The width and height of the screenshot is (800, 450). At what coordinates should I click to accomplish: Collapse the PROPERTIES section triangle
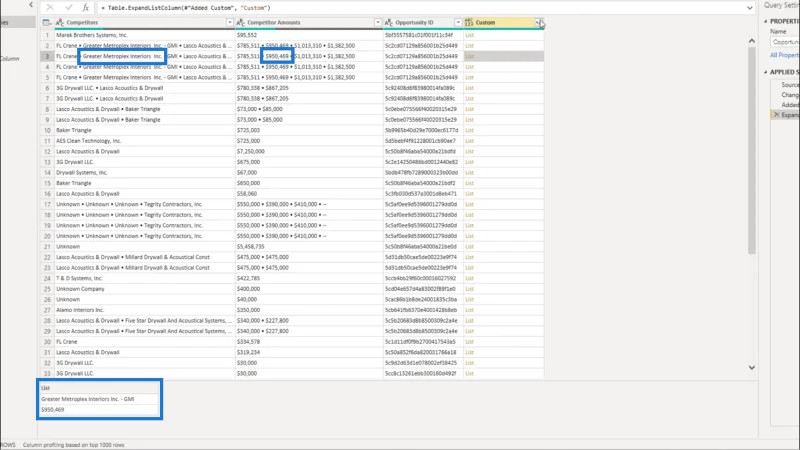click(766, 21)
